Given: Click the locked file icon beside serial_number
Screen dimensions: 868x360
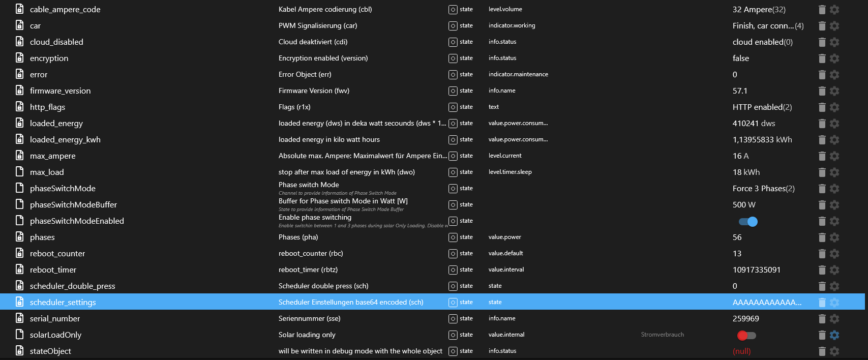Looking at the screenshot, I should [x=20, y=318].
